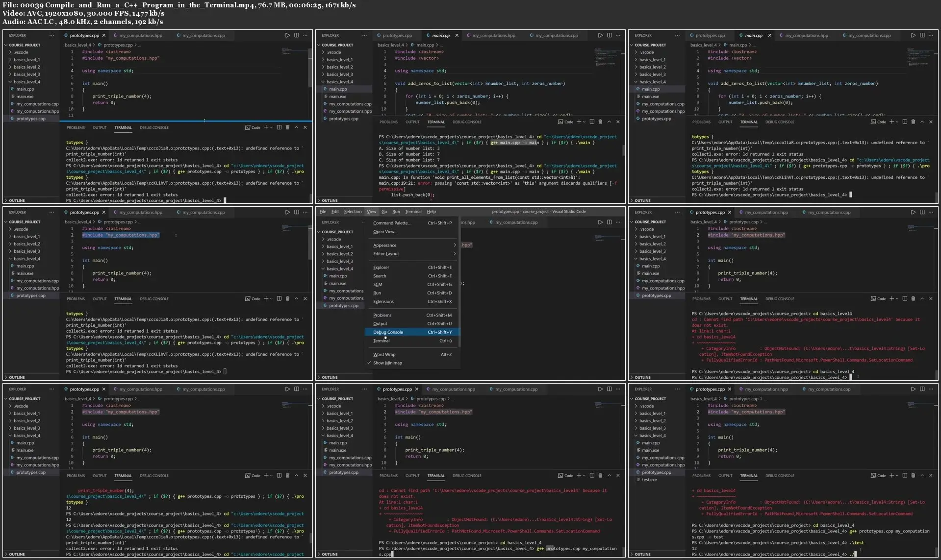Click split terminal icon in frame listing test.exe

(x=905, y=475)
